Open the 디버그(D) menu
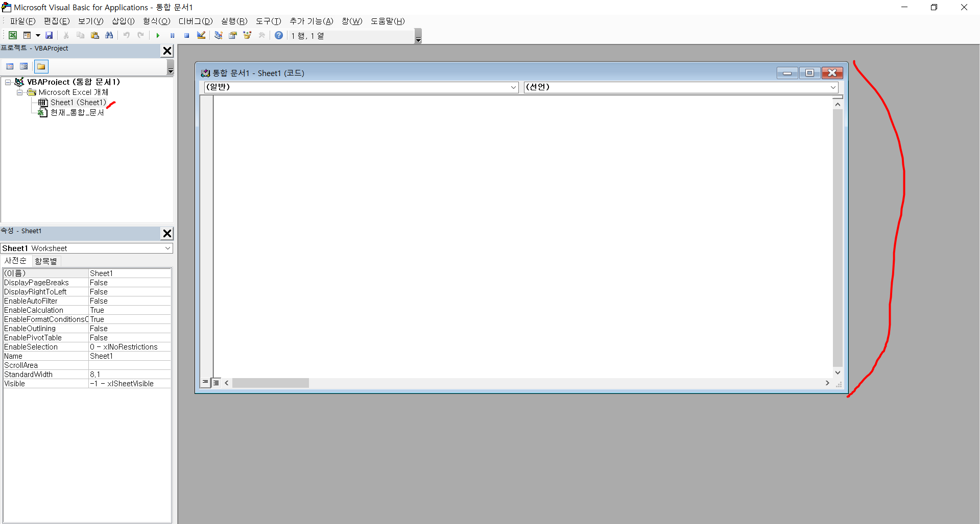Screen dimensions: 980x524 point(196,21)
